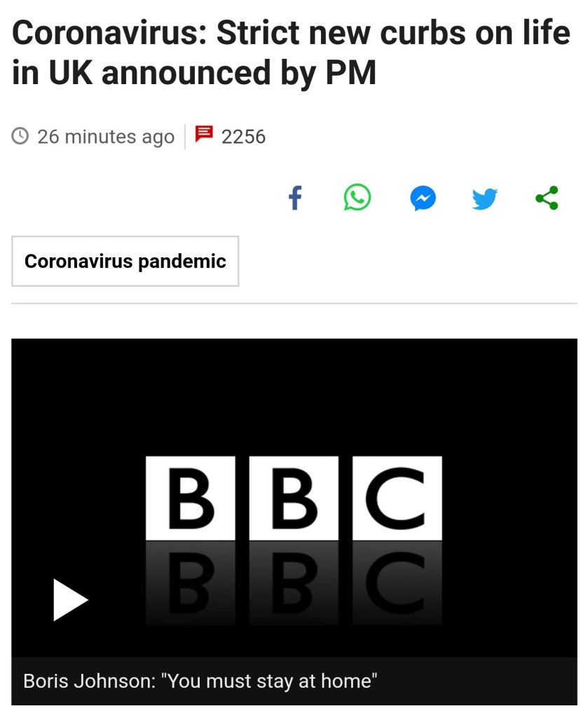
Task: Play the Boris Johnson video
Action: click(x=70, y=600)
